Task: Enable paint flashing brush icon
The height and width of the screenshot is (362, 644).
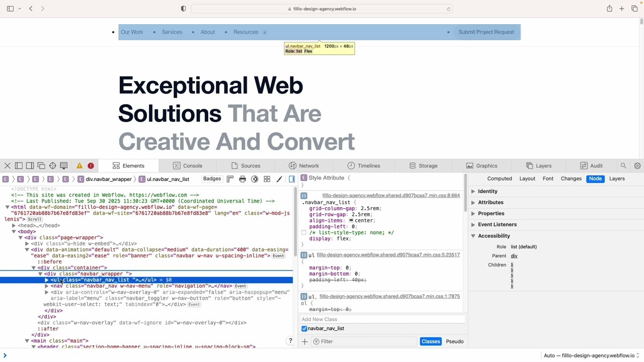Action: point(279,179)
